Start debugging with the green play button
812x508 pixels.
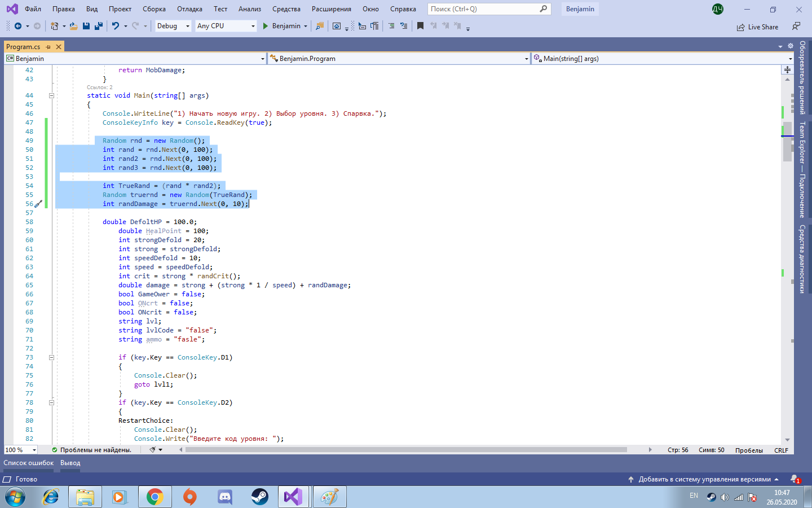[266, 26]
